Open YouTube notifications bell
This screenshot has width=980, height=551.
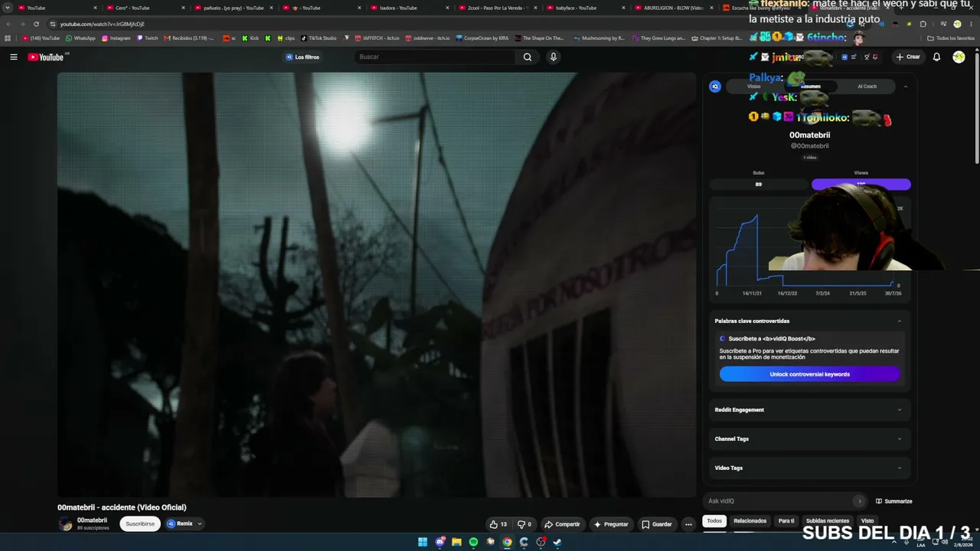coord(936,57)
